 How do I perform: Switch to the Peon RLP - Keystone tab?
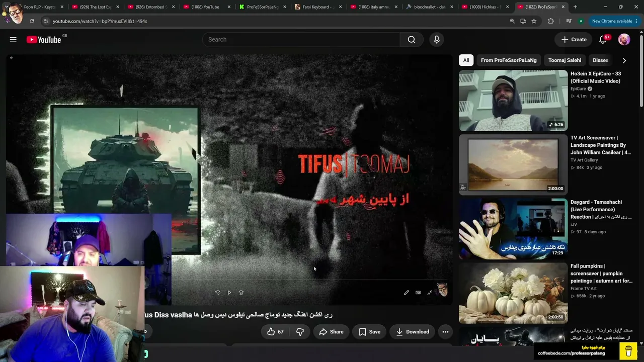(x=40, y=7)
